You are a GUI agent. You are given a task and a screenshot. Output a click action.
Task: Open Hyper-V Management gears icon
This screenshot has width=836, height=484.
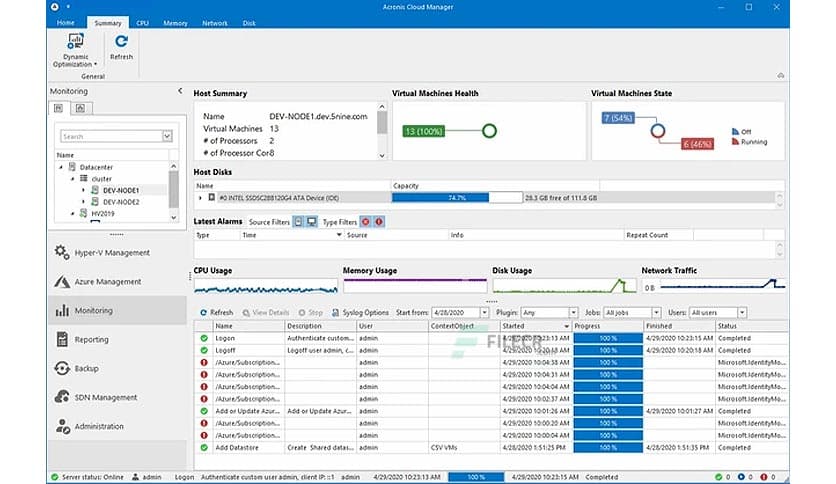[62, 252]
